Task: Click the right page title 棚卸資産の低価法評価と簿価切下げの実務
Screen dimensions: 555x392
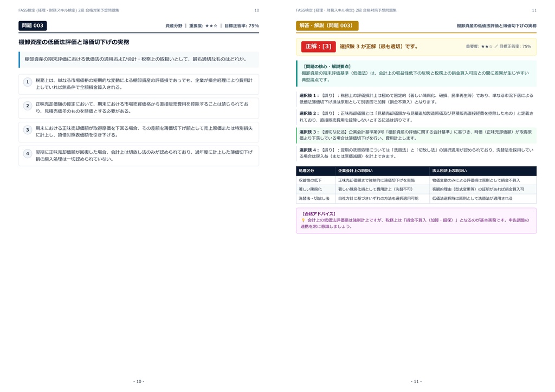Action: coord(496,26)
